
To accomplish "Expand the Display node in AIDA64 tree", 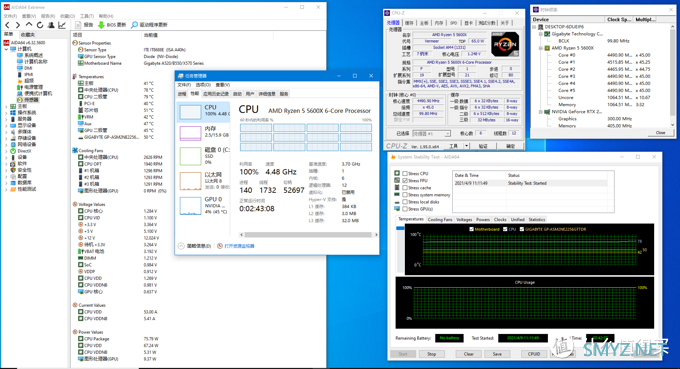I will pos(6,125).
